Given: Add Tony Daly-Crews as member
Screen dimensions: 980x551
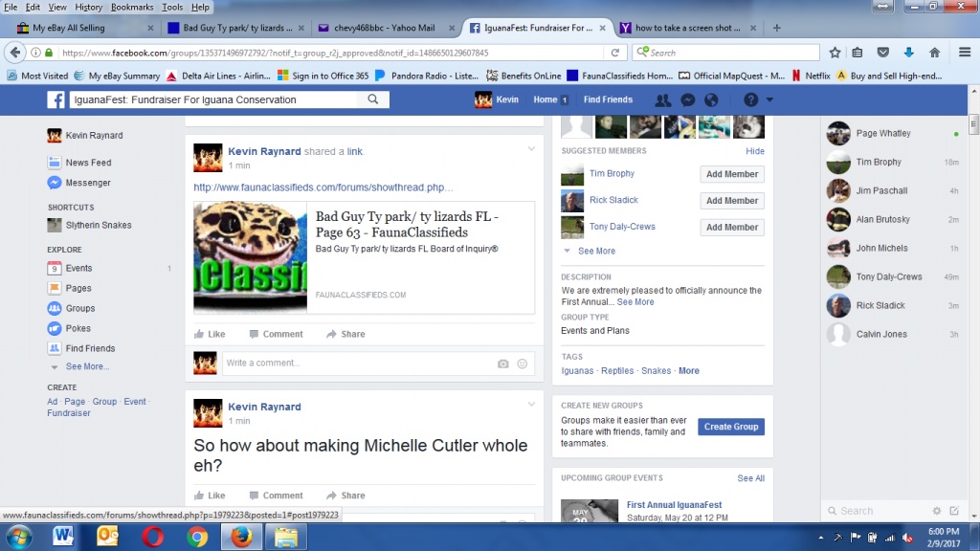Looking at the screenshot, I should pos(732,228).
